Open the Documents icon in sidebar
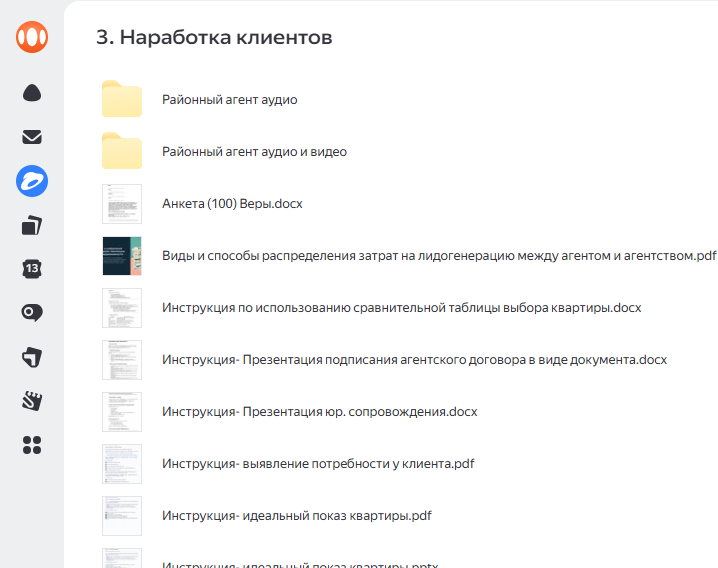718x568 pixels. pos(32,225)
